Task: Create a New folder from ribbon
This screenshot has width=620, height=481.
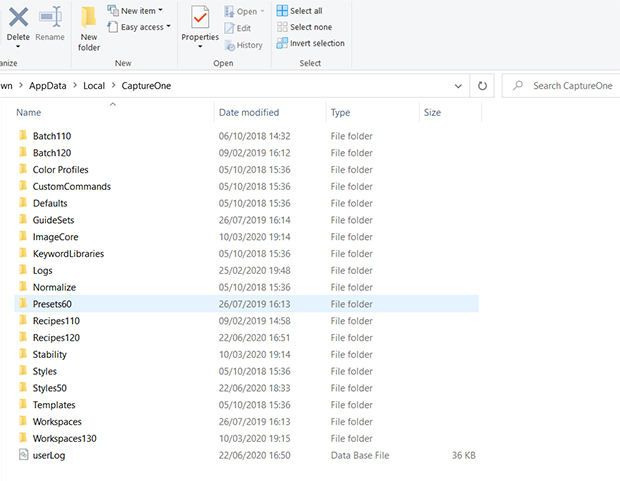Action: pos(89,29)
